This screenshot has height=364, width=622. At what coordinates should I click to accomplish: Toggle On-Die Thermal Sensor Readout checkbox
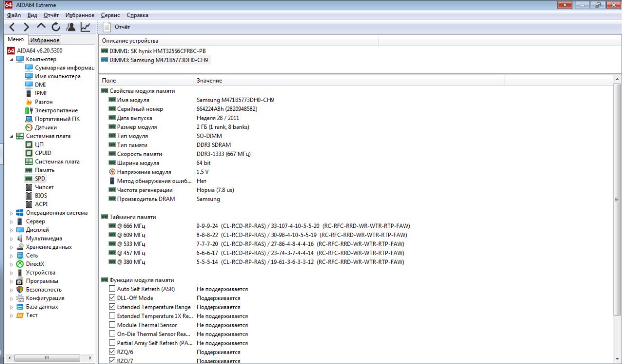112,334
